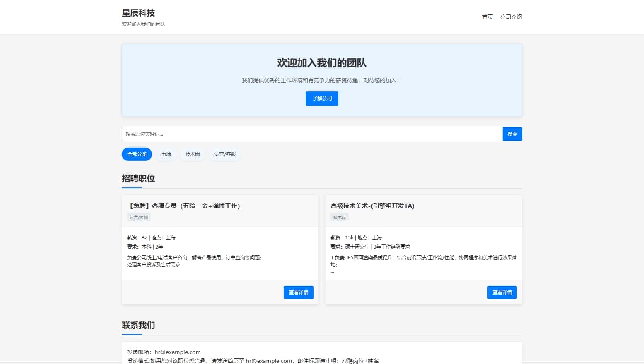The width and height of the screenshot is (644, 364).
Task: Click the 联系我们 section heading
Action: click(x=138, y=325)
